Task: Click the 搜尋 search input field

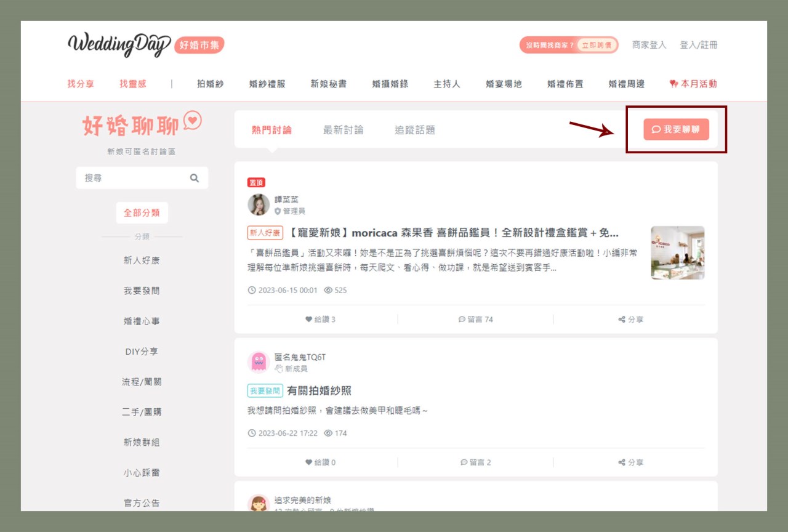Action: 132,178
